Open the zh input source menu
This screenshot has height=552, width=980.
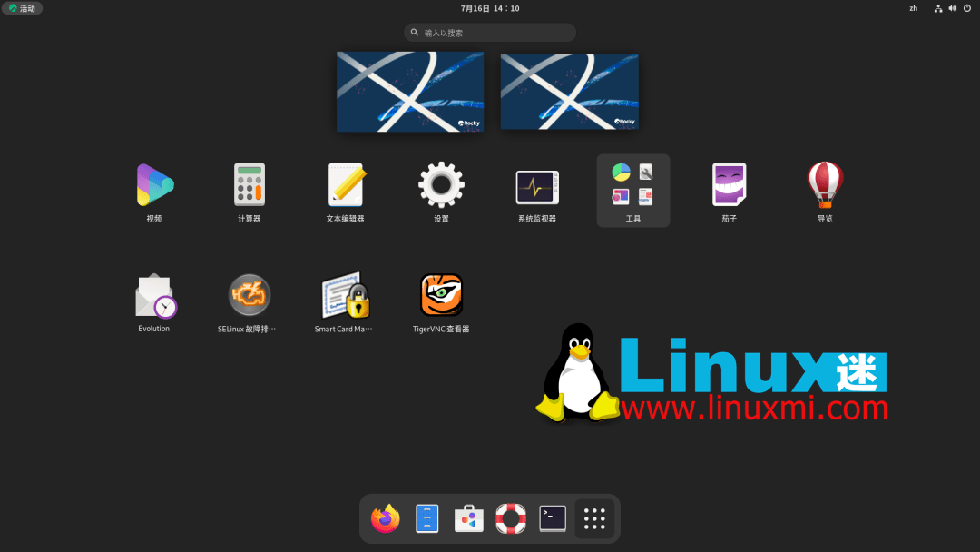pos(913,8)
